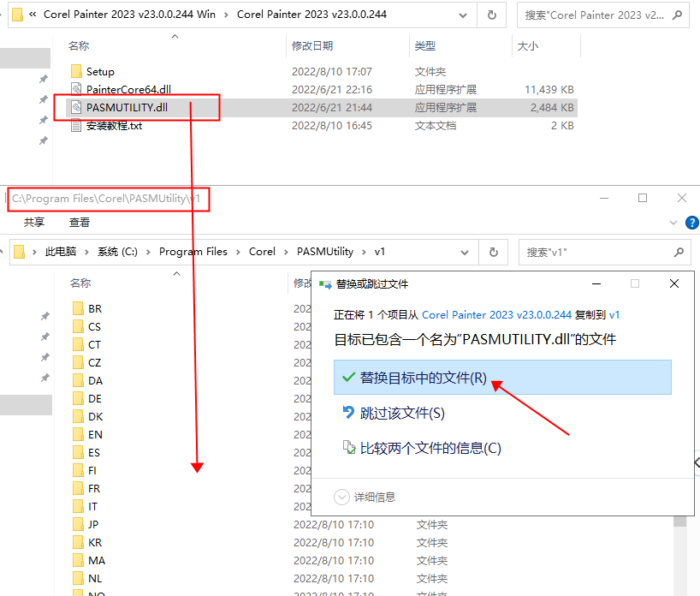
Task: Click refresh button beside v1 address bar
Action: pos(492,252)
